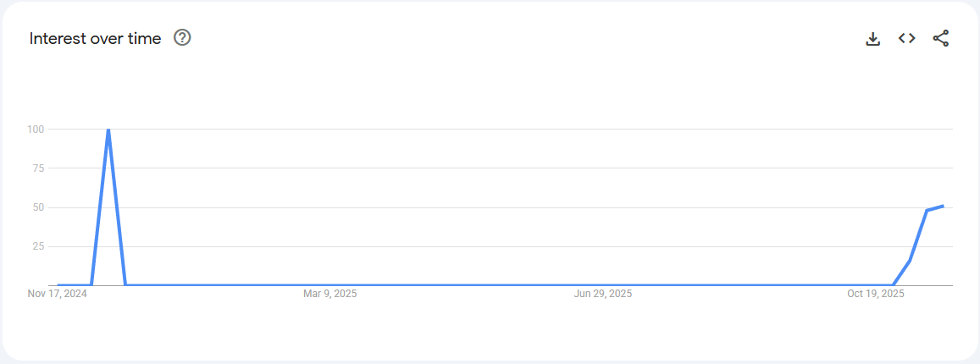This screenshot has height=364, width=980.
Task: Download the interest over time data
Action: 873,38
